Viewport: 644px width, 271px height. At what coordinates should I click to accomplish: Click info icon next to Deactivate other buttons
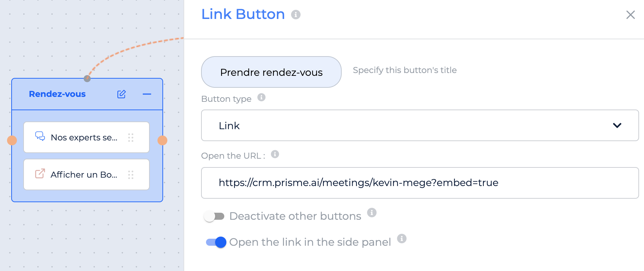[372, 212]
